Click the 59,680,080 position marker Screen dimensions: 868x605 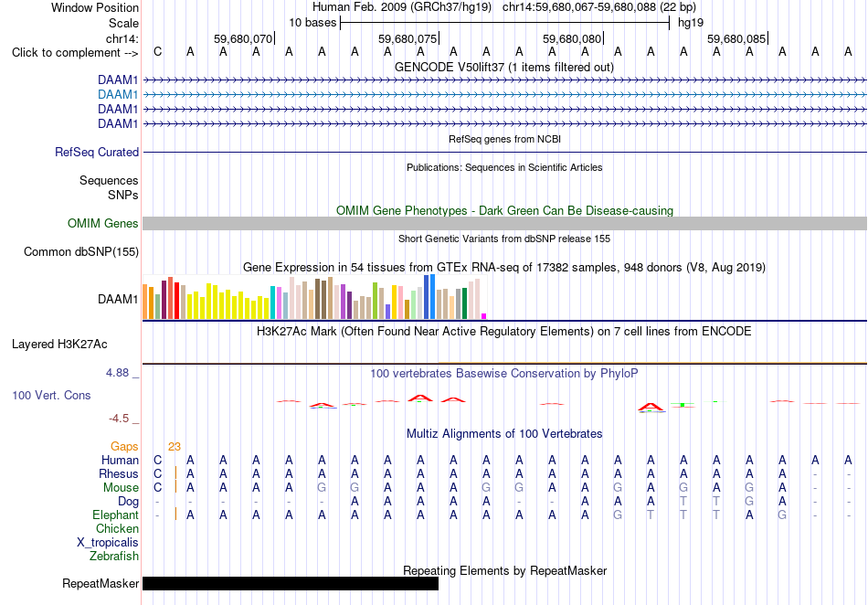(572, 38)
